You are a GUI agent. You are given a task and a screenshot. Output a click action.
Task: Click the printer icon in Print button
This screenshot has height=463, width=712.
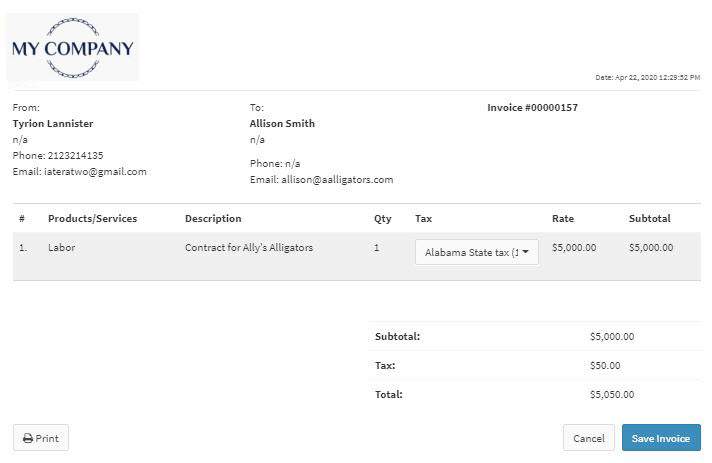[x=28, y=438]
